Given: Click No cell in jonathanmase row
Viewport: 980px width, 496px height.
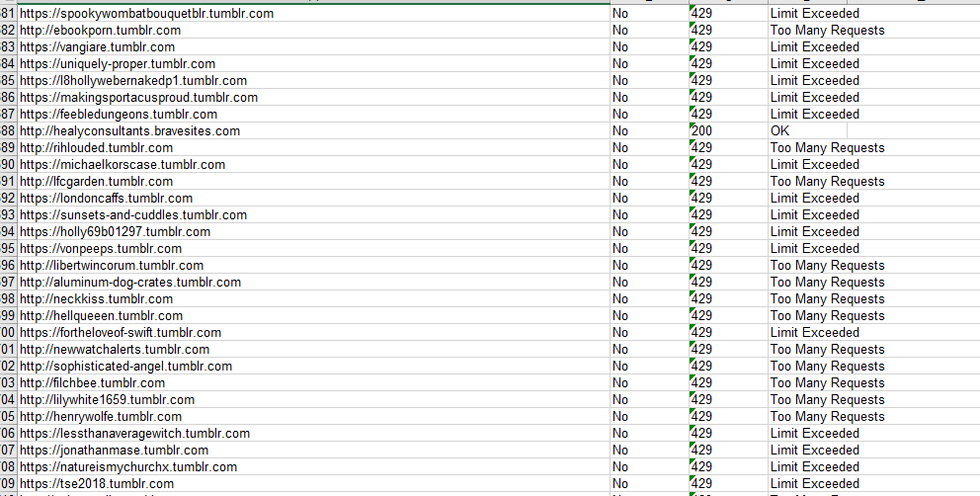Looking at the screenshot, I should click(649, 451).
